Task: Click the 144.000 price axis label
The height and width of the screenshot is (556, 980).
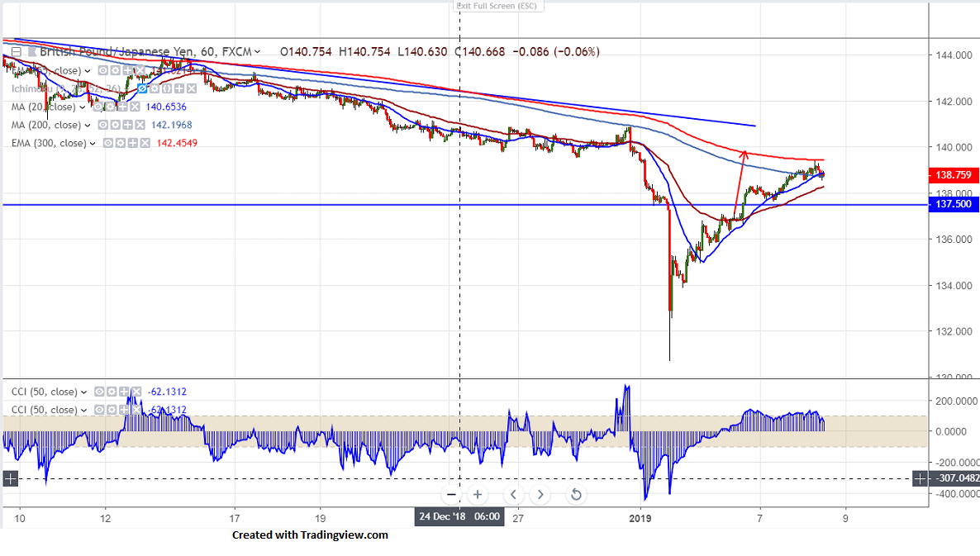Action: coord(954,55)
